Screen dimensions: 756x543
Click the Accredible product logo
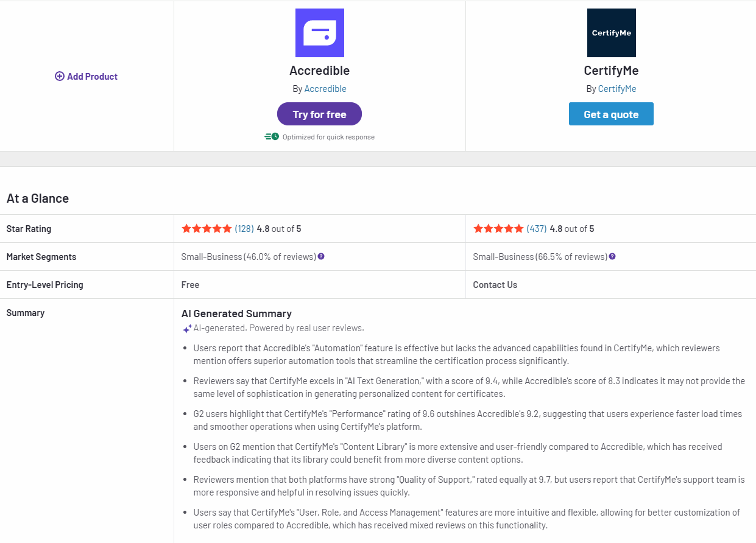click(319, 33)
